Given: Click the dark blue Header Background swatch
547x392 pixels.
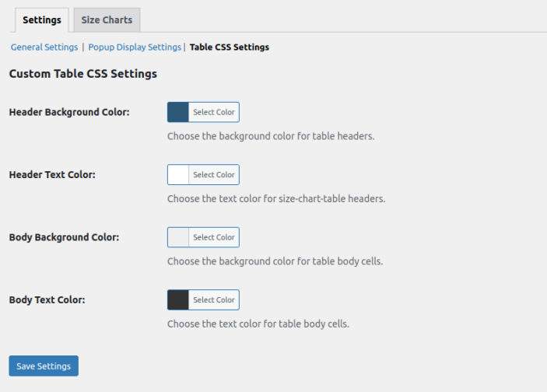Looking at the screenshot, I should click(178, 112).
